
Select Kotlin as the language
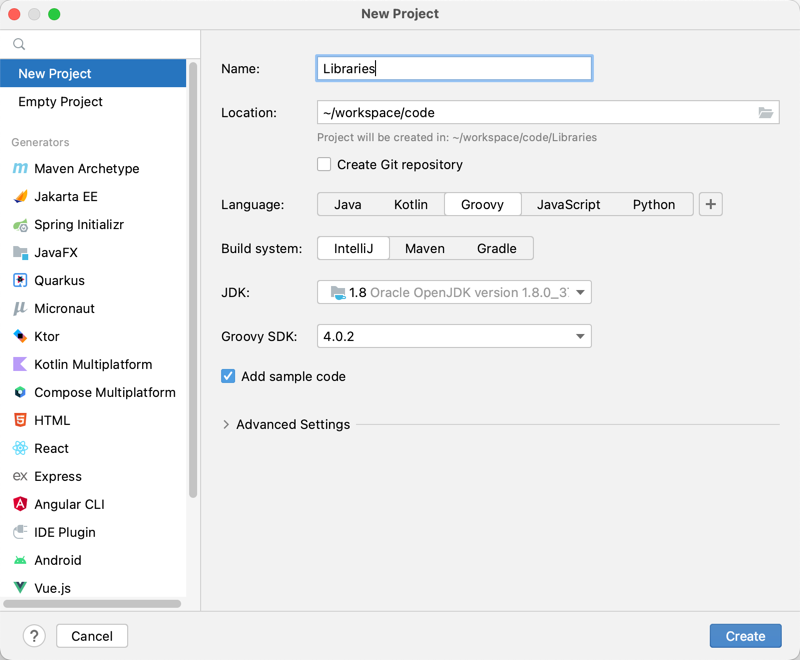coord(411,205)
